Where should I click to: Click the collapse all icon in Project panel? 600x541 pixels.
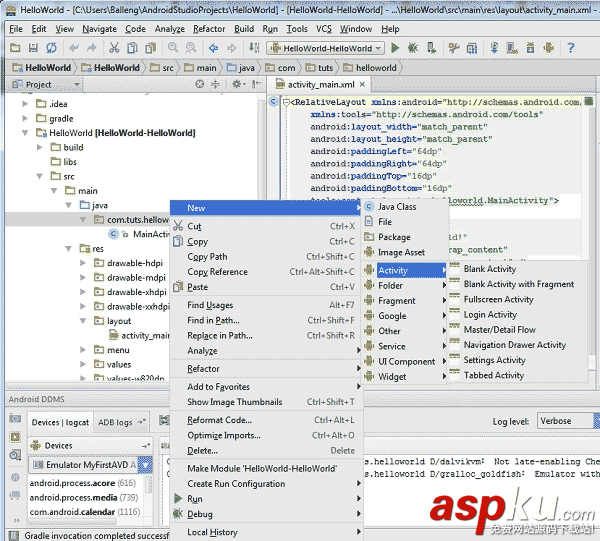[216, 84]
